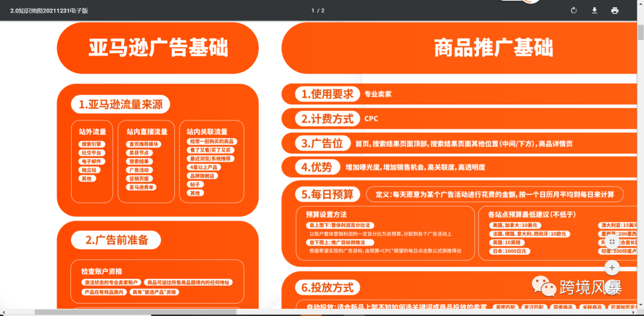Click the scrollbar up arrow
644x316 pixels.
(640, 2)
